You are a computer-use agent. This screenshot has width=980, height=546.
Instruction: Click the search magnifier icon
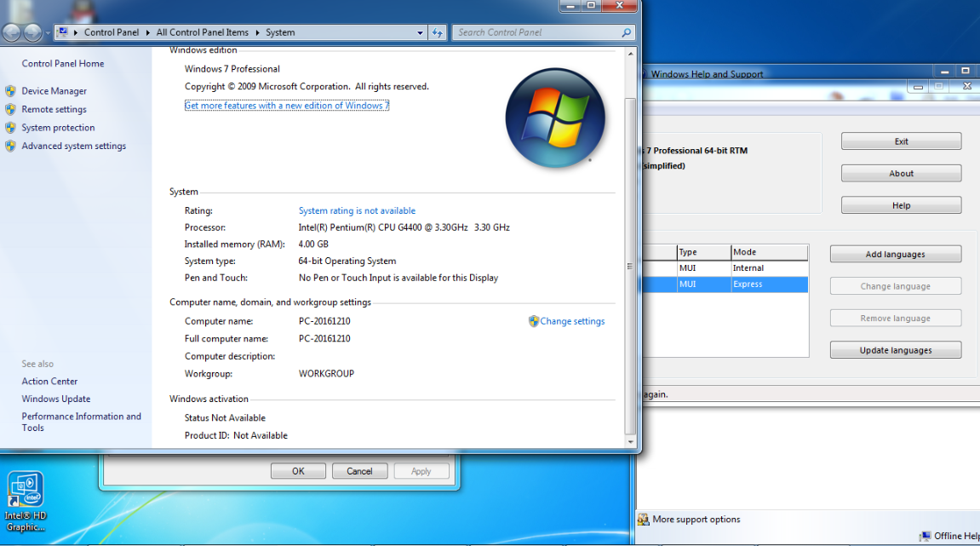pos(627,32)
